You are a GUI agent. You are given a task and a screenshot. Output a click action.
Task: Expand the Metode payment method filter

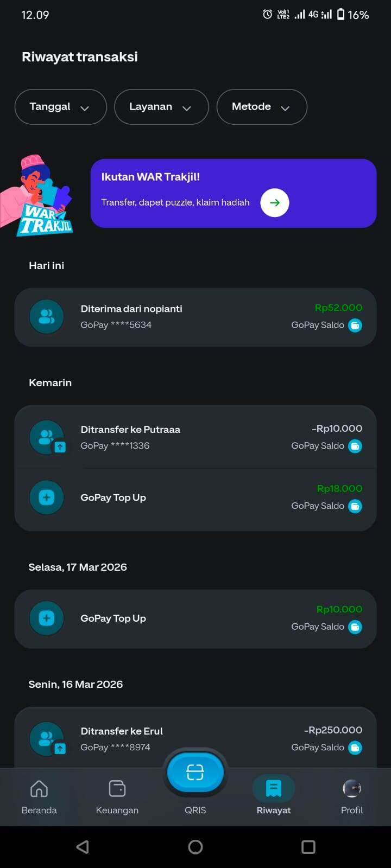pyautogui.click(x=262, y=107)
